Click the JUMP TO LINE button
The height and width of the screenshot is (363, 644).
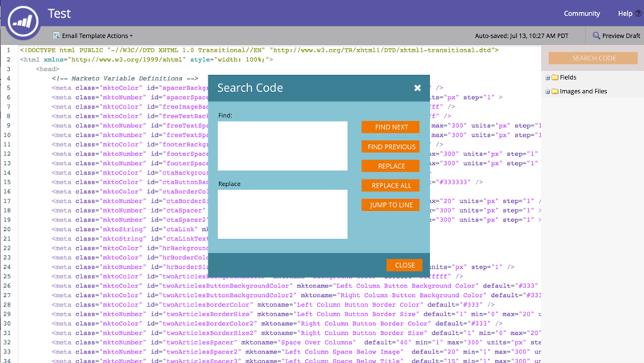[390, 205]
